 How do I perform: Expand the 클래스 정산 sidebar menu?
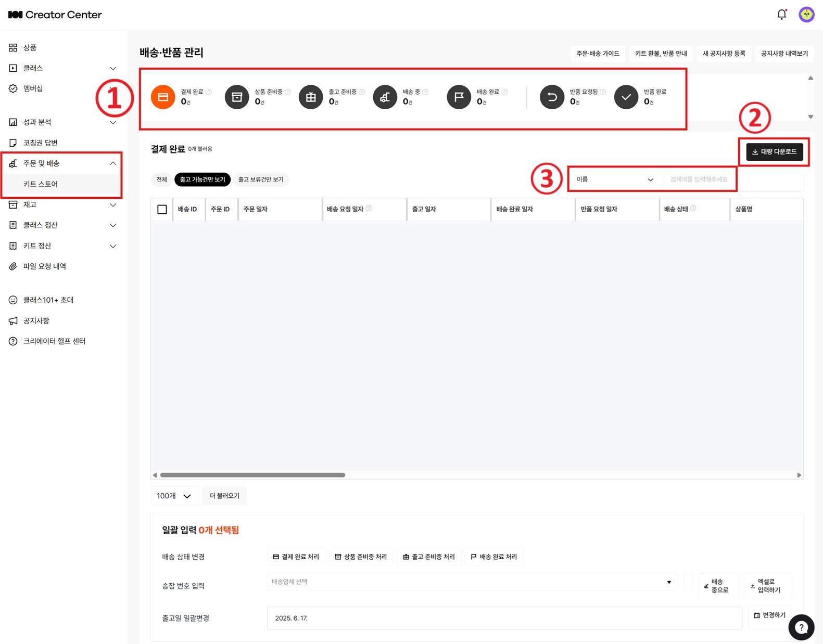[x=113, y=225]
